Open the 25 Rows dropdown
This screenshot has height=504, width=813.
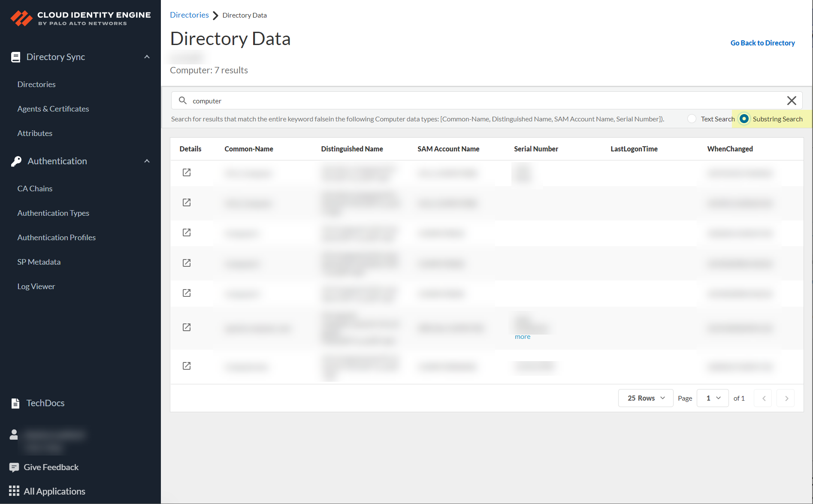[646, 398]
